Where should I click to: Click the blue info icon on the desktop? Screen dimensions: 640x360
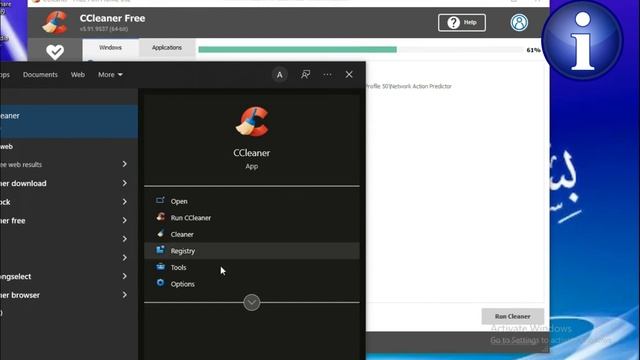tap(582, 40)
